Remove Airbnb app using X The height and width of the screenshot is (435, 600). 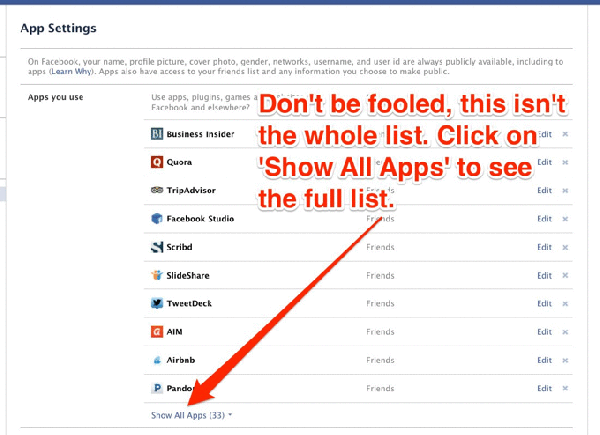click(565, 360)
